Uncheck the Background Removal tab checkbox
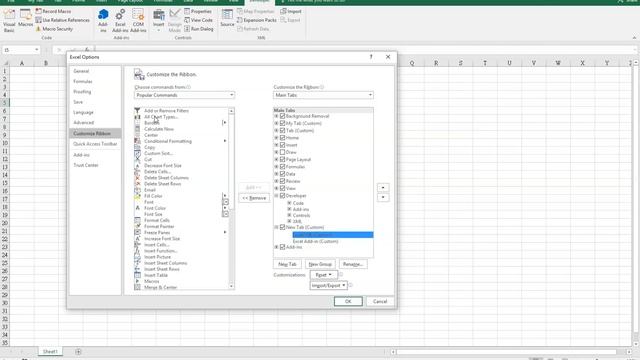 click(x=282, y=116)
